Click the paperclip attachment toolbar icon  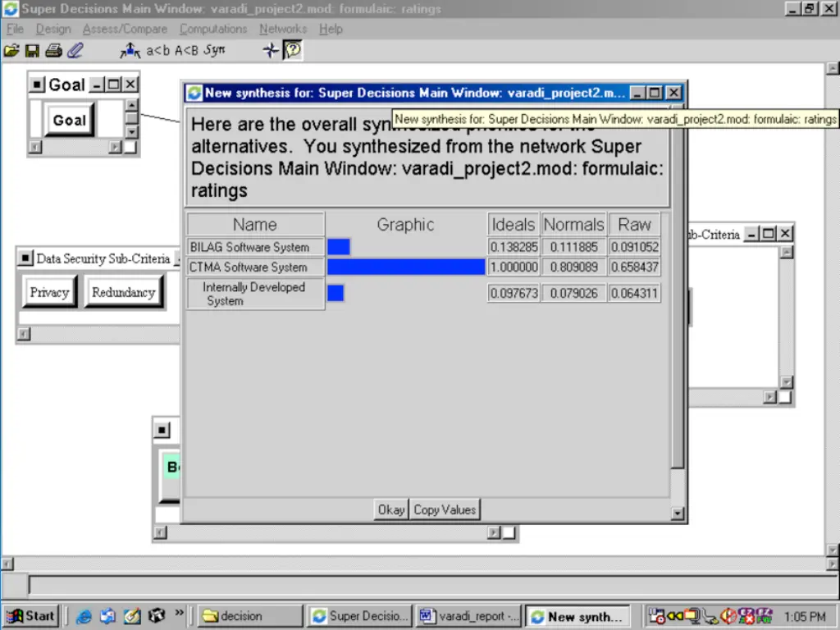click(x=75, y=51)
